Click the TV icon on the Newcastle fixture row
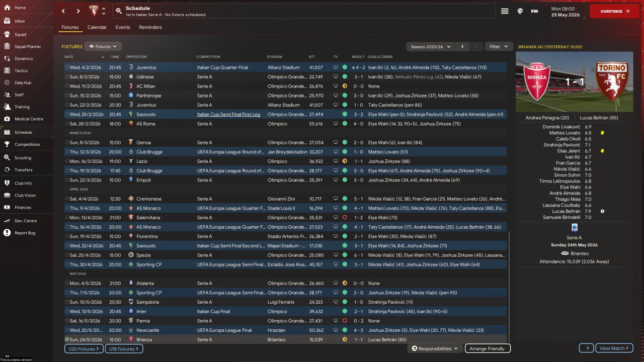 [x=336, y=330]
